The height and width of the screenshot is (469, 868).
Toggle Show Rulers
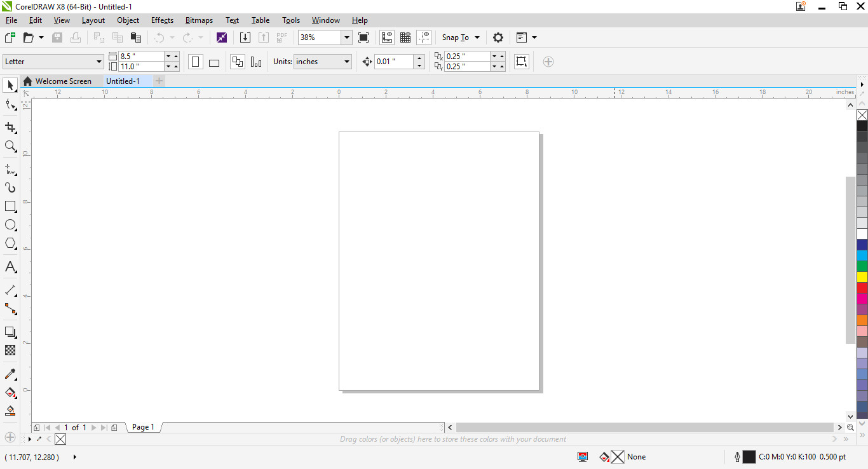point(387,37)
